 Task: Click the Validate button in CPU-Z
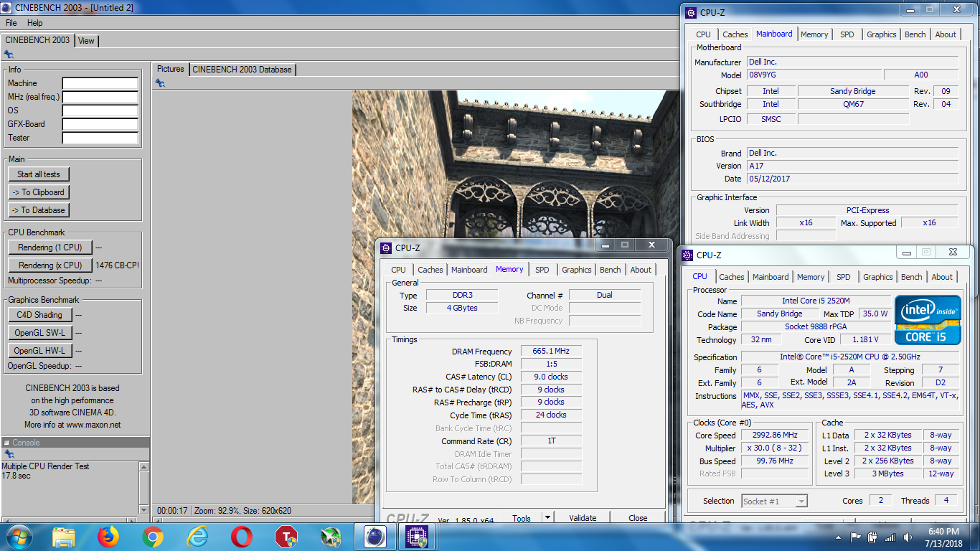click(583, 517)
